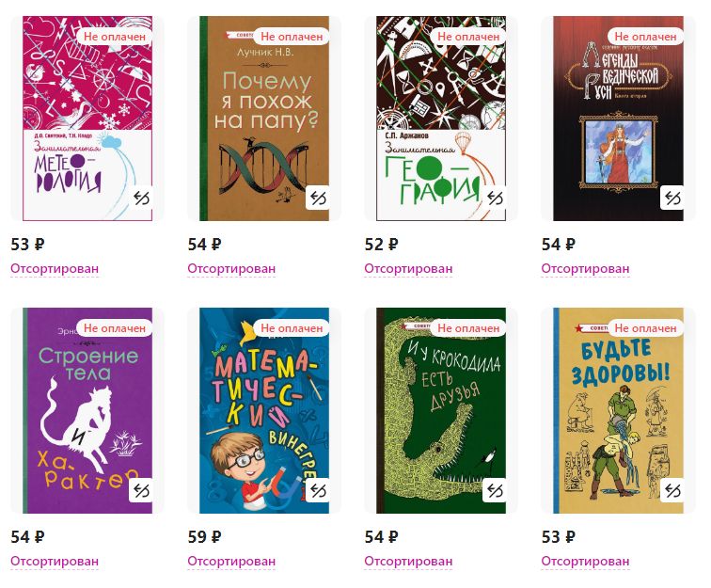Viewport: 711px width, 588px height.
Task: Click the swap icon on Будьте здоровы!
Action: (672, 490)
